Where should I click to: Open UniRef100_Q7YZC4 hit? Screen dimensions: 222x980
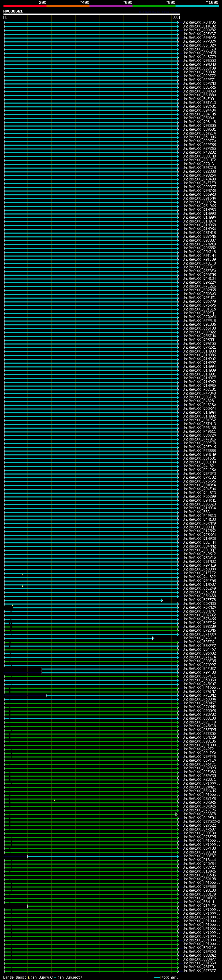(199, 657)
